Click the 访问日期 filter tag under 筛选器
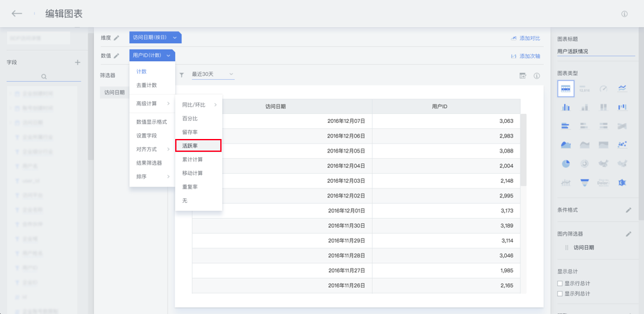This screenshot has height=314, width=644. pos(115,93)
